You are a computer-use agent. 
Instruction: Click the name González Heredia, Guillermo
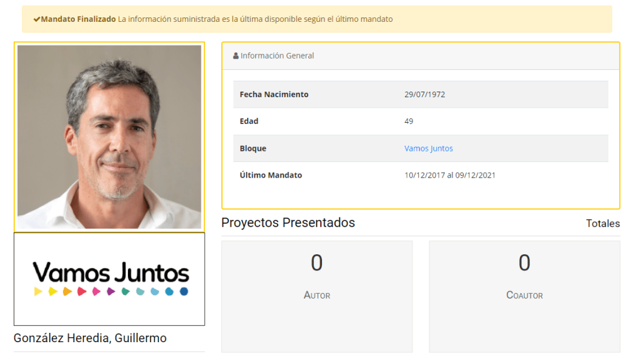[90, 338]
